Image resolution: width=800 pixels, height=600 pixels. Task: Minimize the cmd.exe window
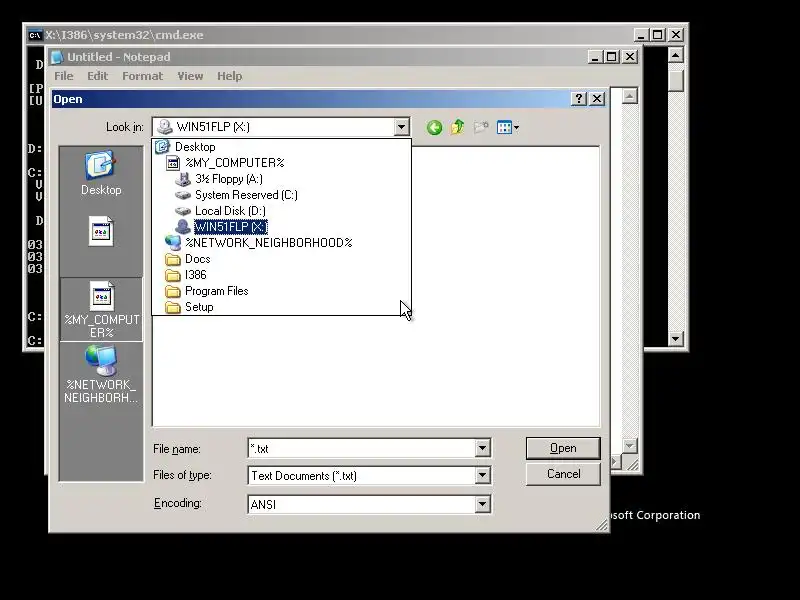point(641,35)
